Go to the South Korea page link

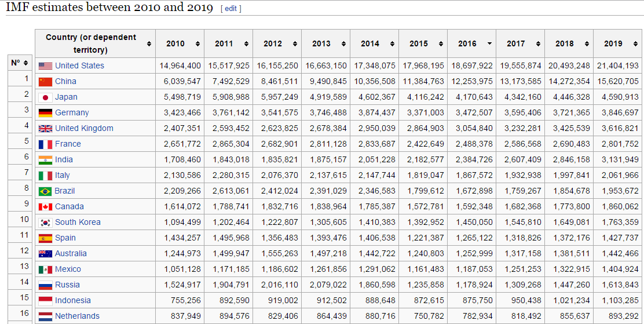pyautogui.click(x=78, y=222)
